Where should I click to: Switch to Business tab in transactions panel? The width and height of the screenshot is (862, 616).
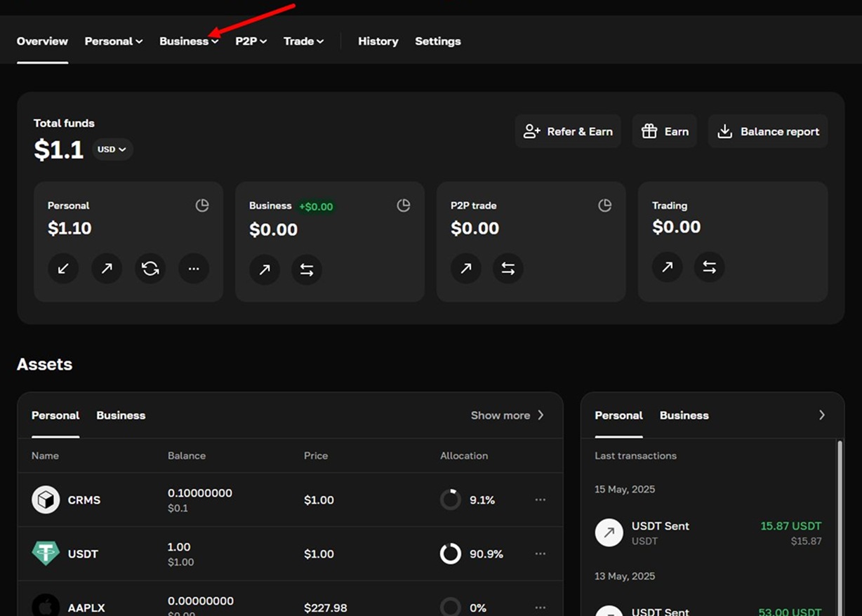684,415
